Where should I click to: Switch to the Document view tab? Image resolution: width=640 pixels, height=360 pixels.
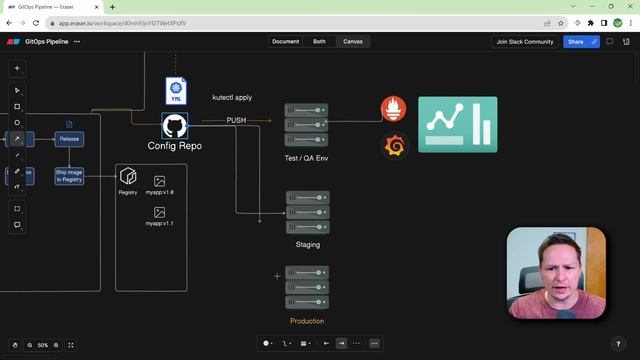click(x=285, y=42)
